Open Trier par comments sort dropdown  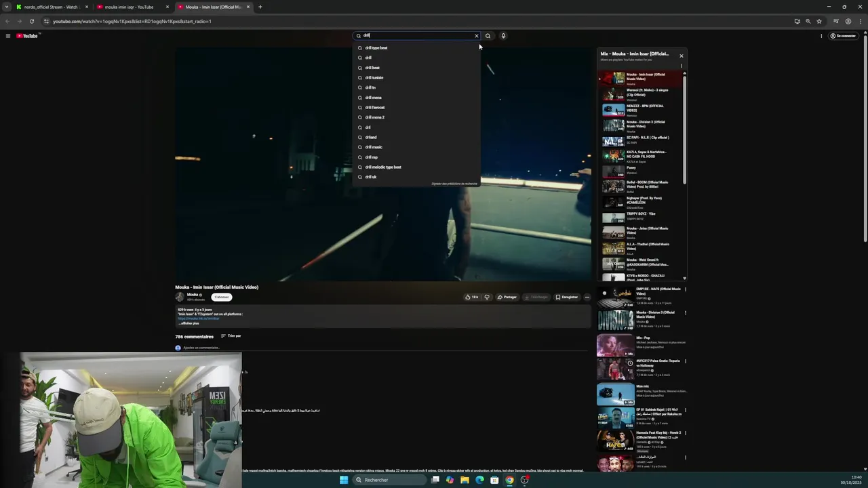231,336
